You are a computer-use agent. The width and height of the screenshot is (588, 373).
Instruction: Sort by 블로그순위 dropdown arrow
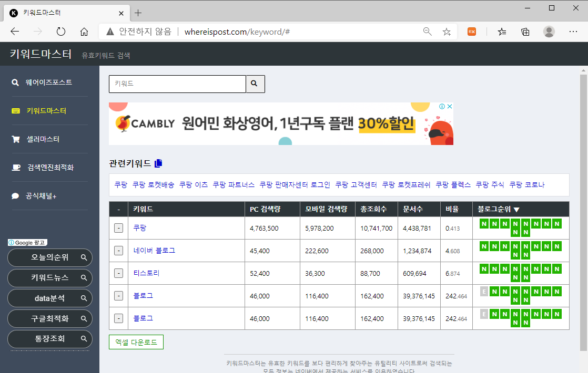click(517, 210)
